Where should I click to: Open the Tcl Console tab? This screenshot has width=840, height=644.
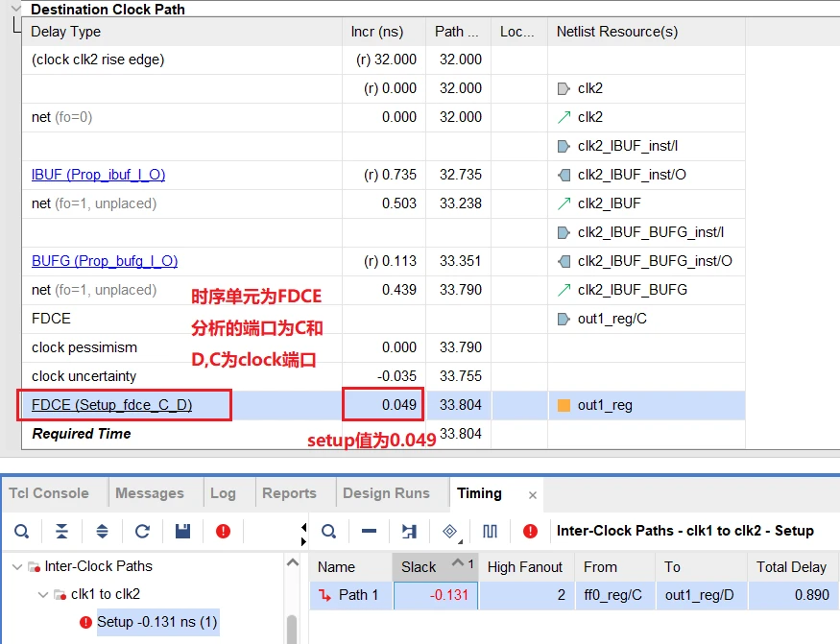(x=49, y=493)
